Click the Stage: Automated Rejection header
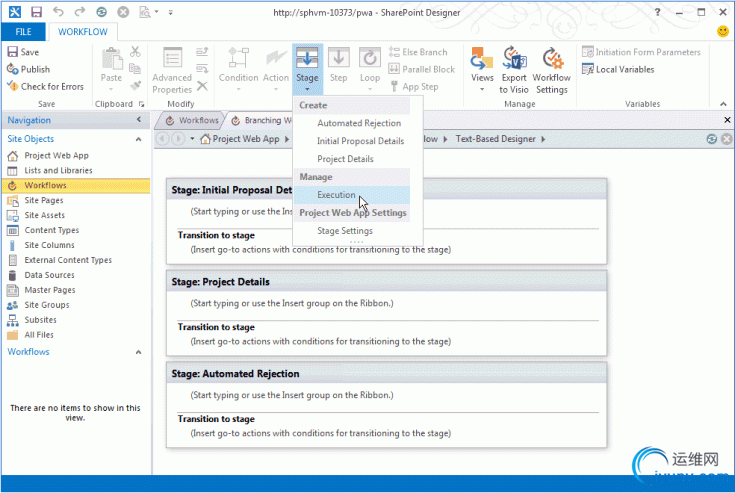 point(386,374)
